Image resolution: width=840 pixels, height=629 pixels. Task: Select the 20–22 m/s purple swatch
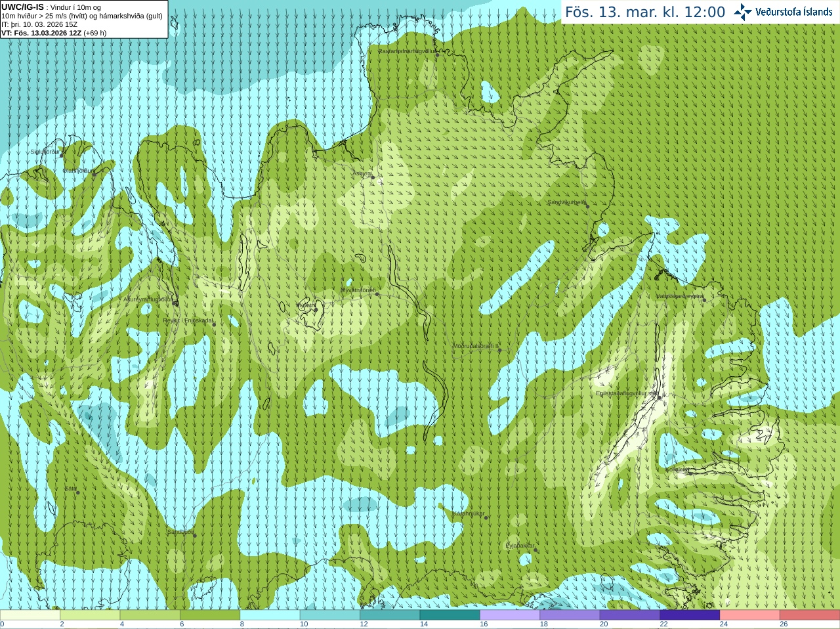pos(630,615)
